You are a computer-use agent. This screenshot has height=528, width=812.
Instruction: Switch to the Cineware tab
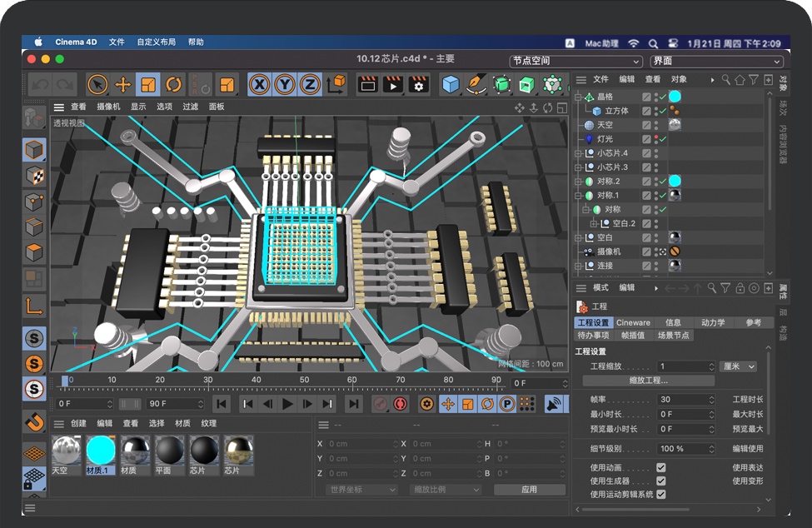tap(633, 322)
